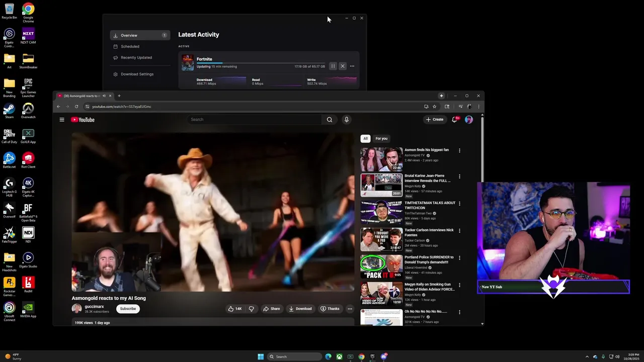The height and width of the screenshot is (362, 644).
Task: Open YouTube notifications bell
Action: (x=455, y=119)
